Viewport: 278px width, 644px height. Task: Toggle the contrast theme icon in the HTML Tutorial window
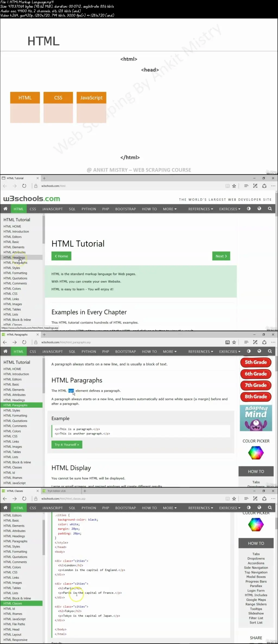tap(249, 209)
